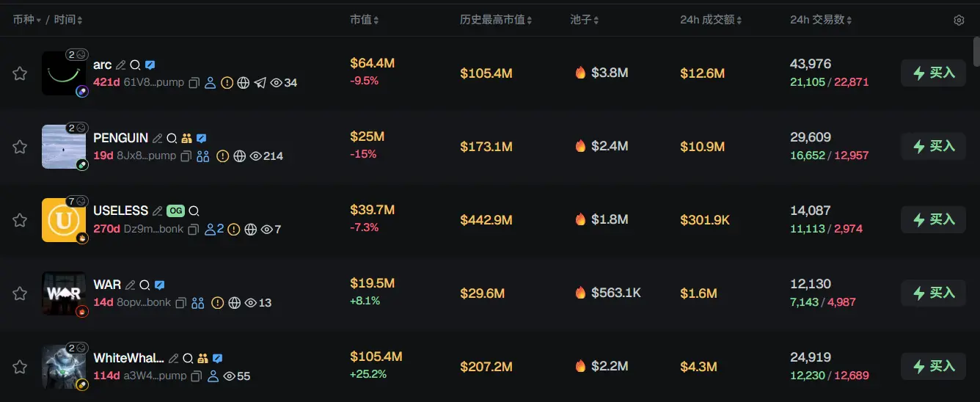Sort by 历史最高市值 column header
This screenshot has height=402, width=980.
coord(496,20)
